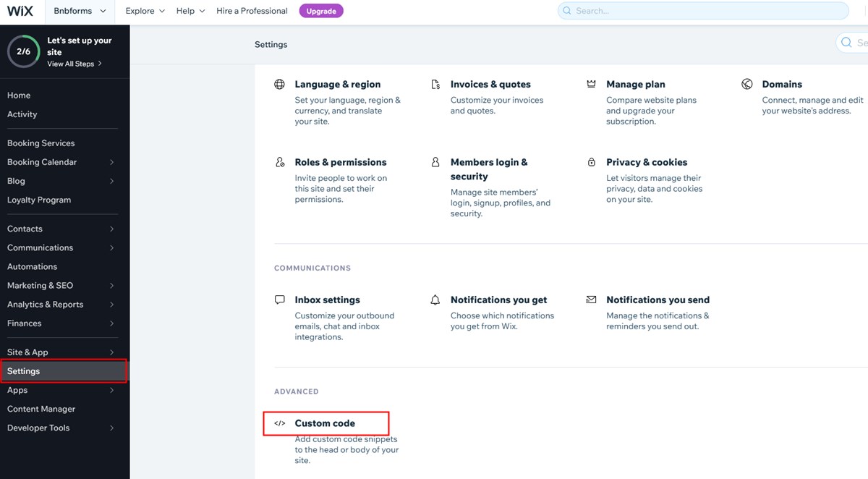Image resolution: width=868 pixels, height=479 pixels.
Task: Open Booking Services in sidebar
Action: point(41,143)
